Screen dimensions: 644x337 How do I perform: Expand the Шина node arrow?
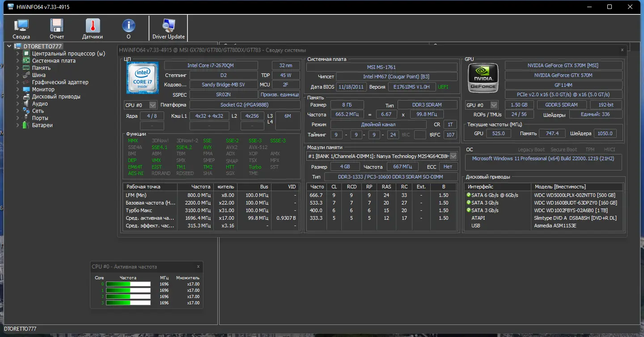(18, 75)
